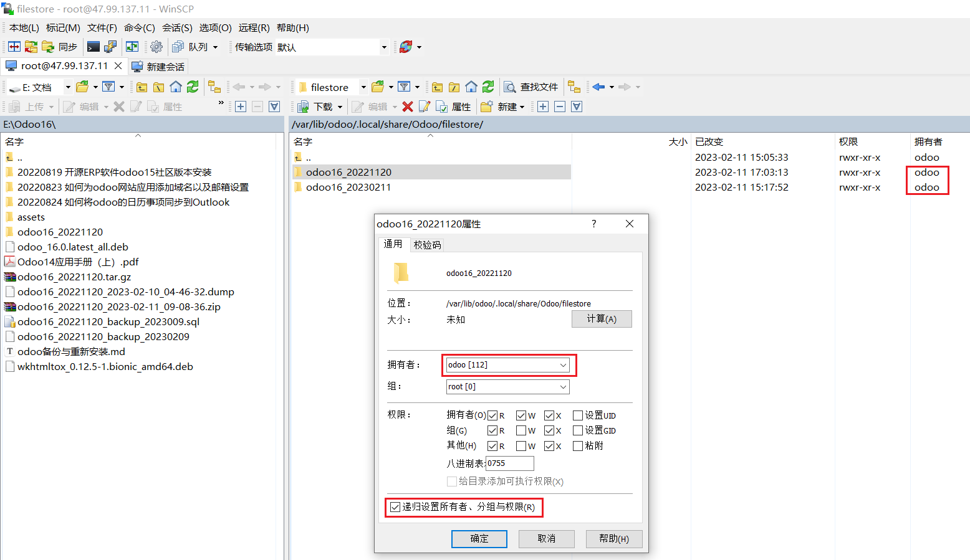Click the 计算(A) size button
The image size is (970, 560).
(602, 319)
